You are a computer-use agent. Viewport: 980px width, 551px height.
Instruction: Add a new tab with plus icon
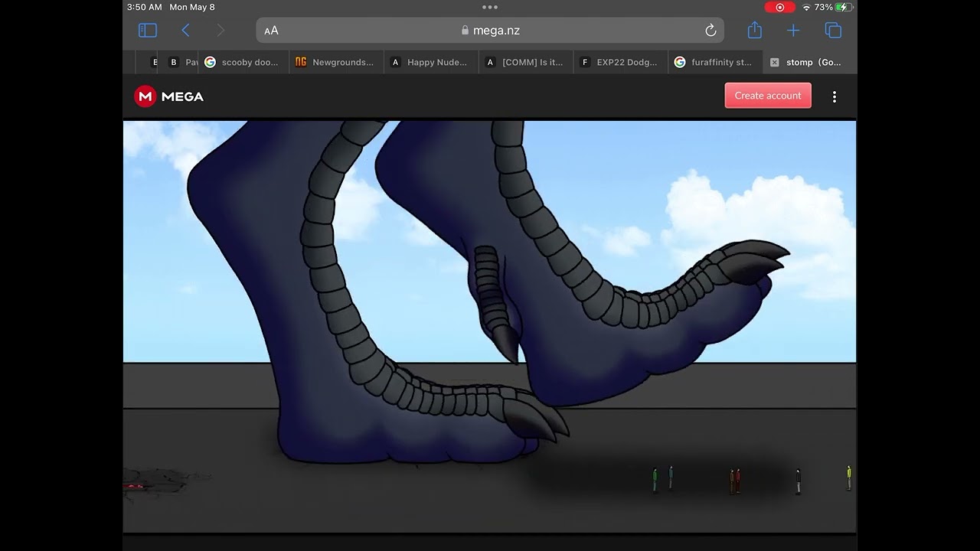tap(793, 31)
